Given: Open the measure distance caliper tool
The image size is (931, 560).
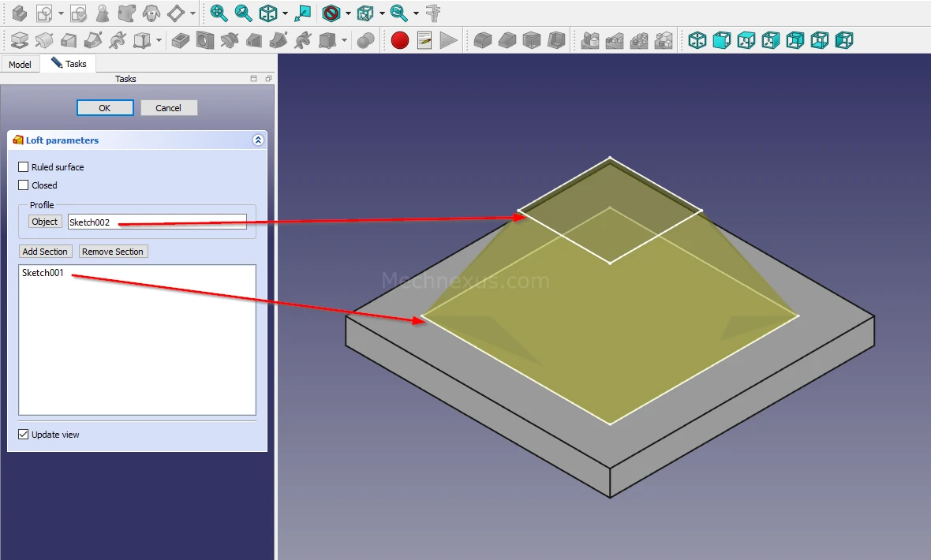Looking at the screenshot, I should coord(432,13).
